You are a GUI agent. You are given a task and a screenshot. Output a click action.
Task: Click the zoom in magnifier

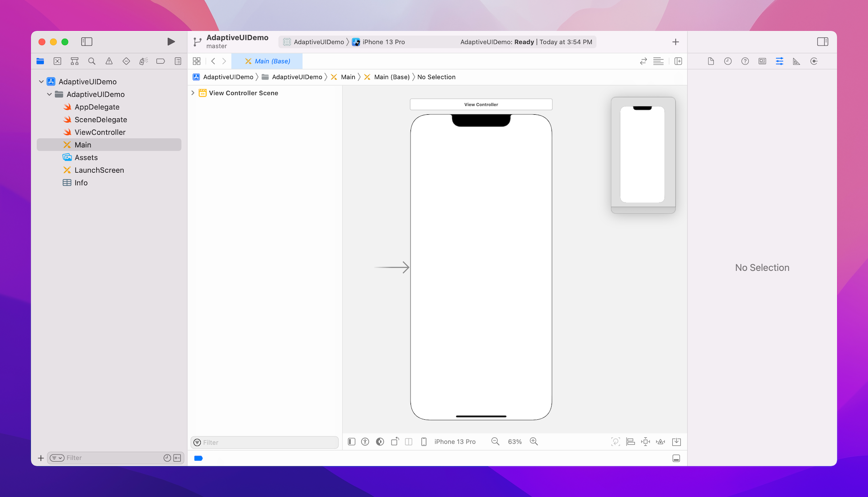click(534, 441)
